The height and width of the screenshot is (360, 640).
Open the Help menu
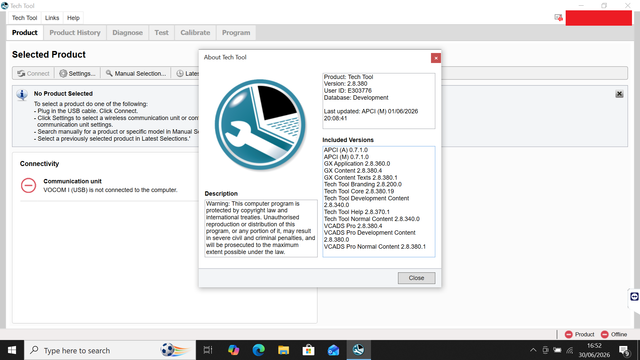(73, 18)
